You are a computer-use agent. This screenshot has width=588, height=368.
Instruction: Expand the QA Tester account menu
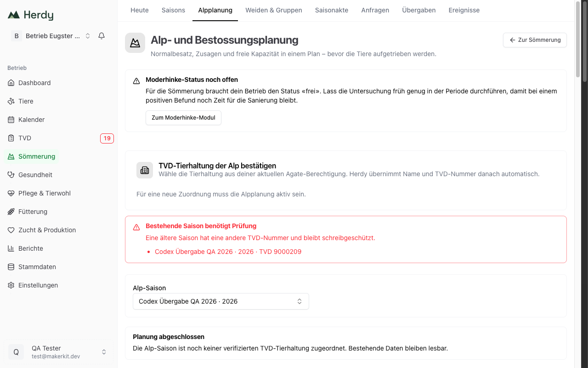[58, 352]
